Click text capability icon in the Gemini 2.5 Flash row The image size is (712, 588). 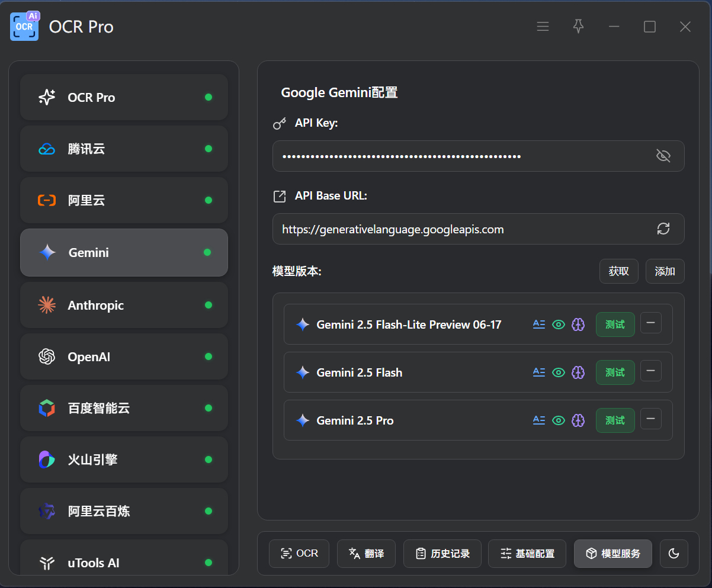(x=539, y=372)
